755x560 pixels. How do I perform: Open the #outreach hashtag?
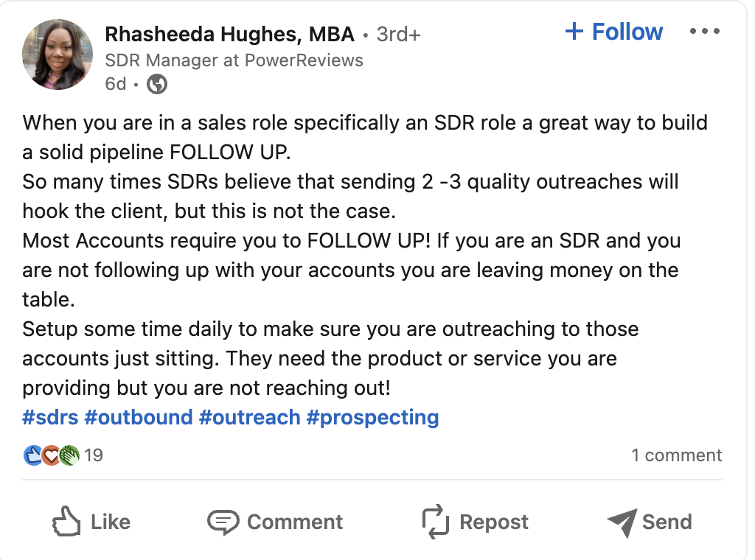[x=249, y=418]
